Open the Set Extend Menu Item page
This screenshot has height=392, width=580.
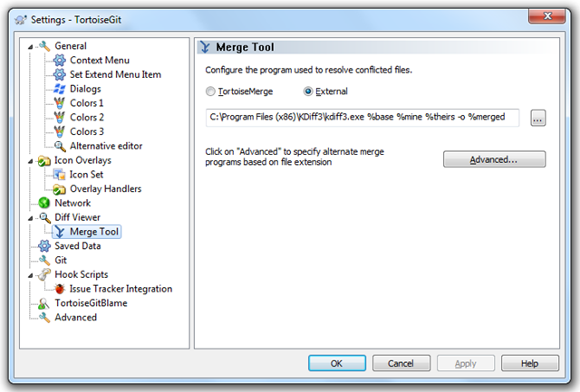coord(115,74)
